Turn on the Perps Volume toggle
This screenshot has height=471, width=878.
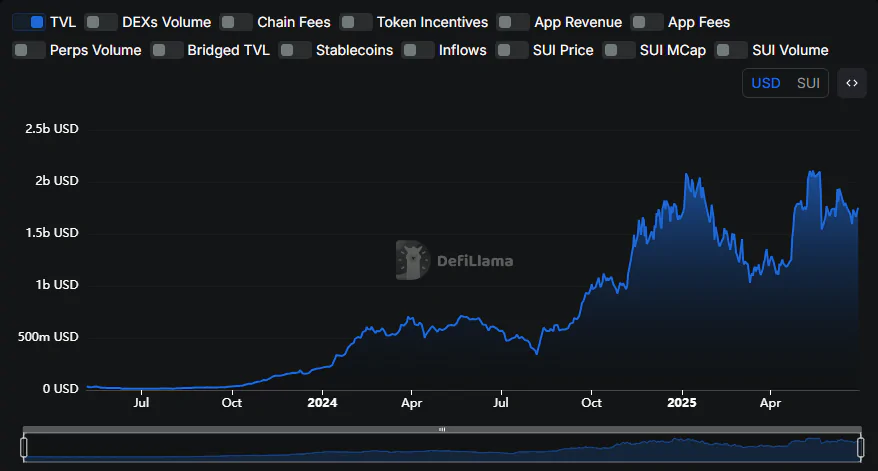[x=29, y=50]
